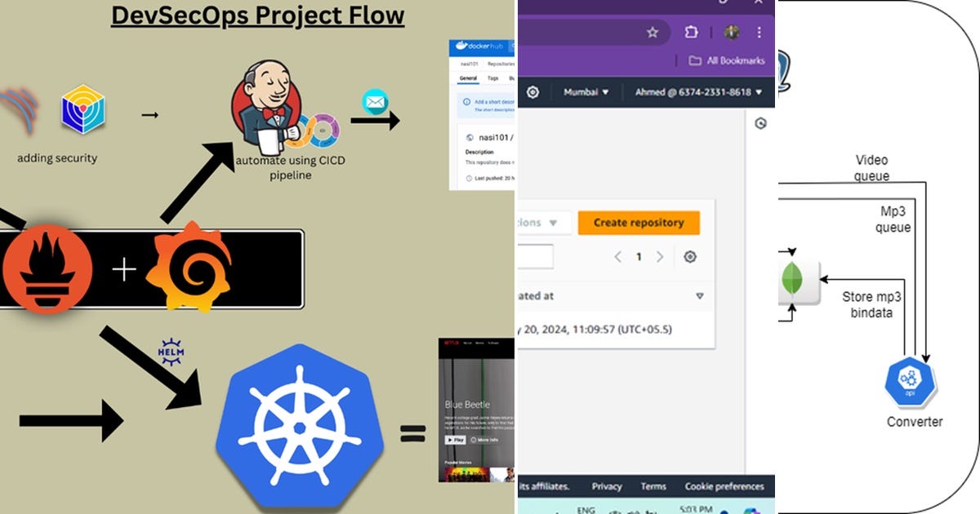Click the Docker Hub logo
Image resolution: width=980 pixels, height=514 pixels.
point(479,47)
